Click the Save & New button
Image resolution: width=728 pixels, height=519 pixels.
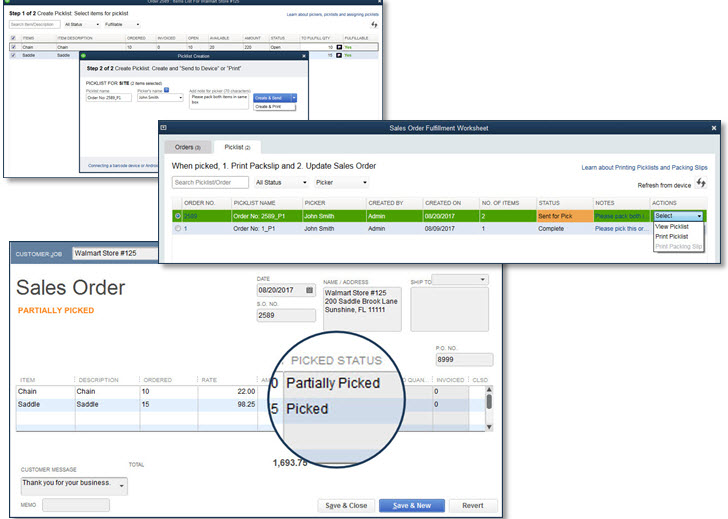(412, 506)
